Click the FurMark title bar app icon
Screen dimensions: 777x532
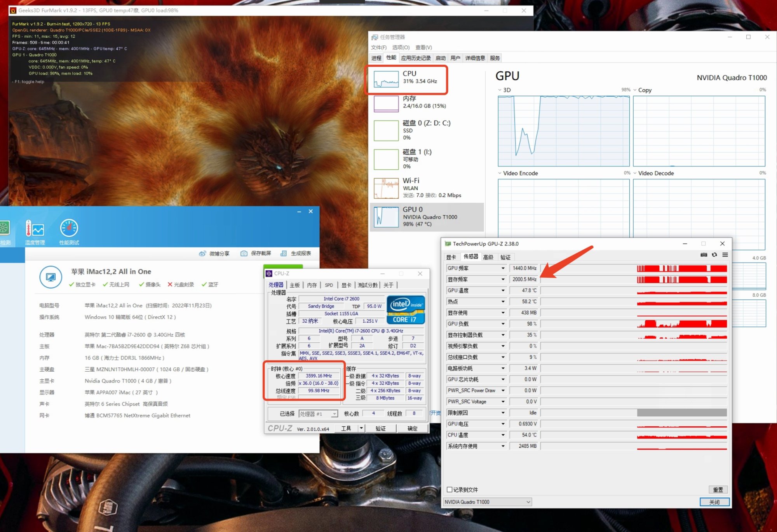pyautogui.click(x=13, y=10)
